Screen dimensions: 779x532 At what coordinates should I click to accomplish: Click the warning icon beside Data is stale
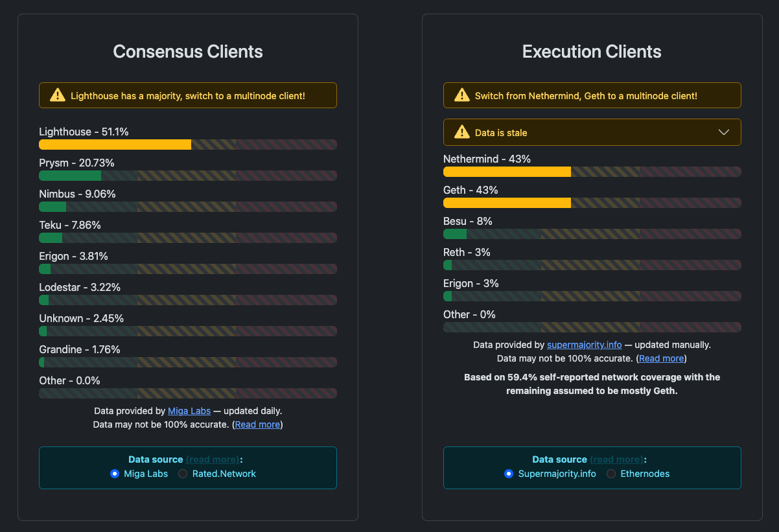pyautogui.click(x=462, y=132)
